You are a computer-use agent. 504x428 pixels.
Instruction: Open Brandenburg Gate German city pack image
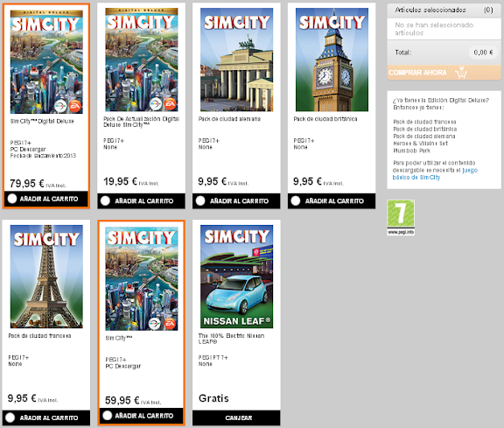[x=236, y=60]
